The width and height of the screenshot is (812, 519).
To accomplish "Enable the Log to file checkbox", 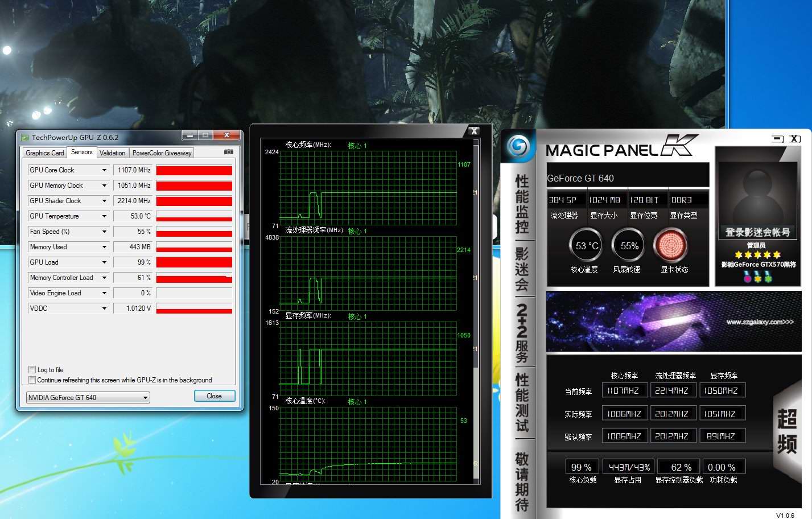I will [32, 370].
